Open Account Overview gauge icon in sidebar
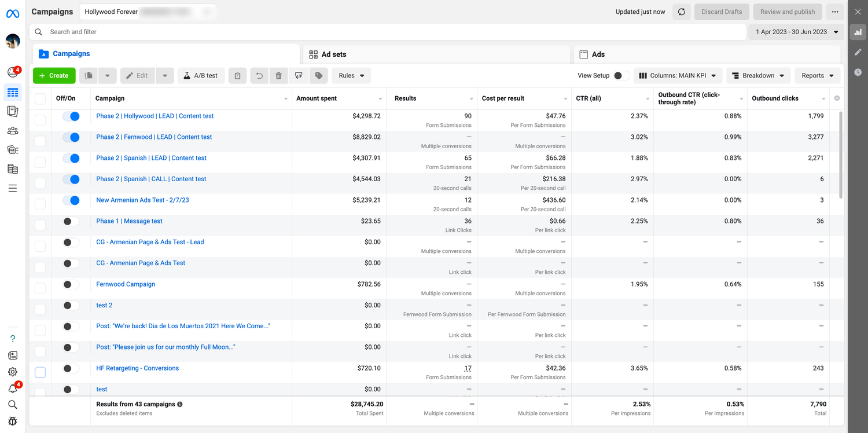This screenshot has height=433, width=868. click(x=12, y=72)
